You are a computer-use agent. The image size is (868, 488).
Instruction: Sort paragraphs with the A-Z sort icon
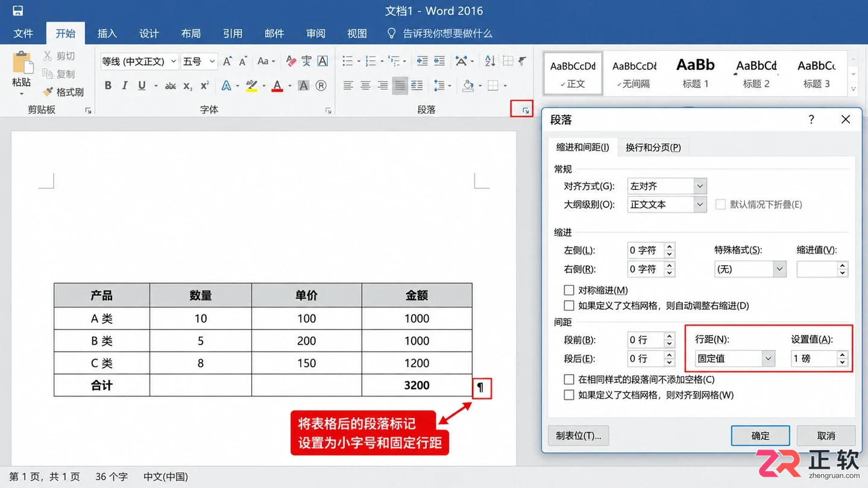pos(490,61)
